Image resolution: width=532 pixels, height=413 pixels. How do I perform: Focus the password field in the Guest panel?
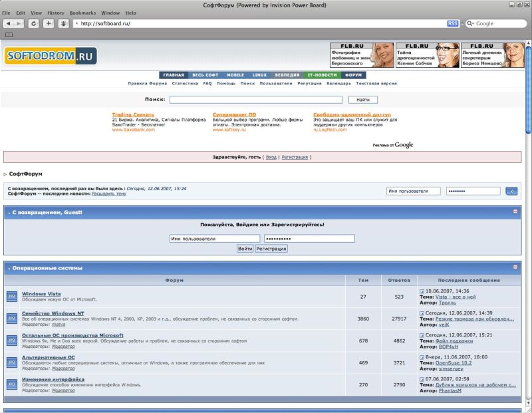[309, 239]
